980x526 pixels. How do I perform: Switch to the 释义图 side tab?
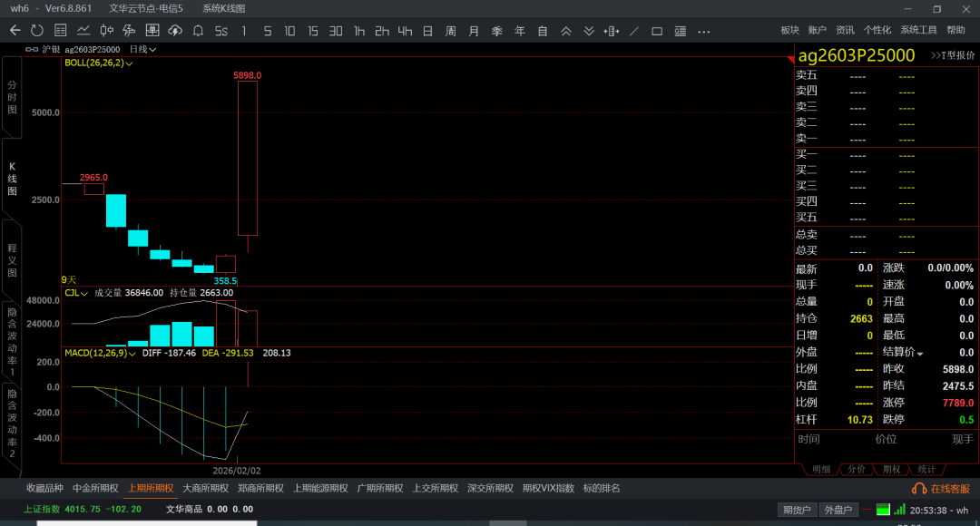coord(12,260)
